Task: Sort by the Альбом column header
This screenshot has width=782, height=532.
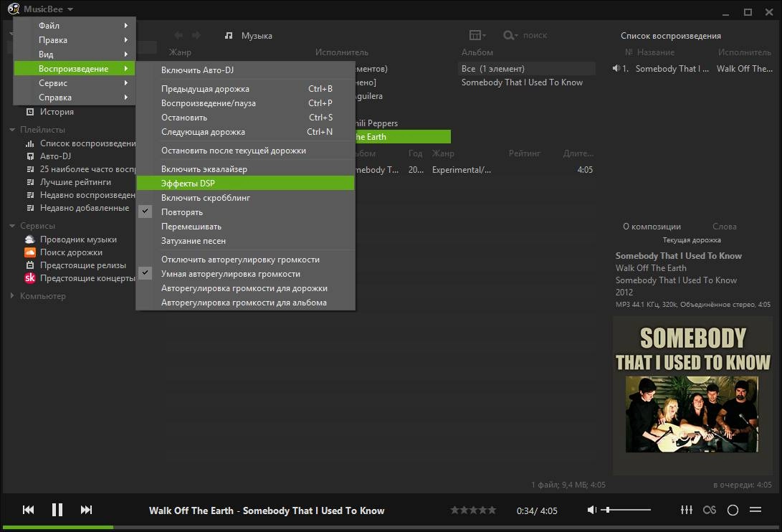Action: tap(477, 52)
